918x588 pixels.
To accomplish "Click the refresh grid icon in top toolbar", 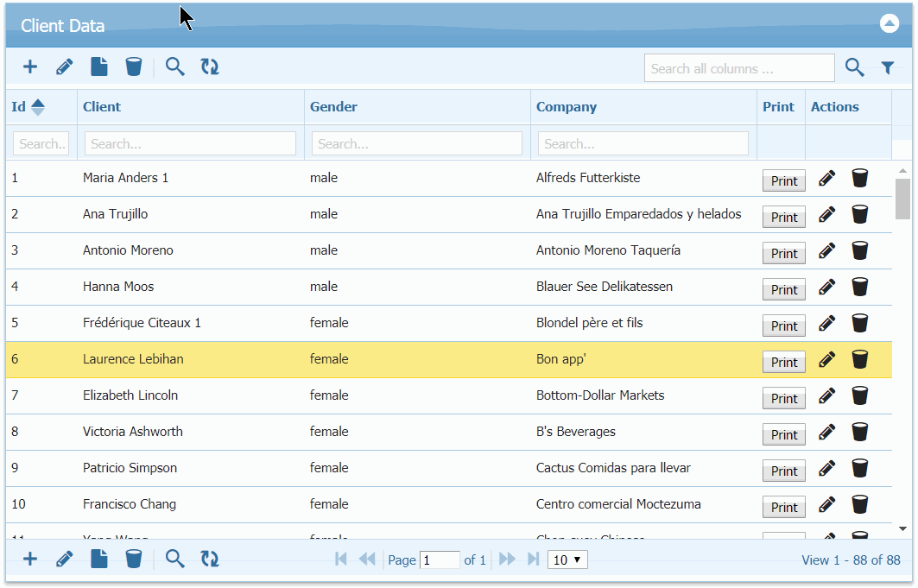I will tap(210, 67).
